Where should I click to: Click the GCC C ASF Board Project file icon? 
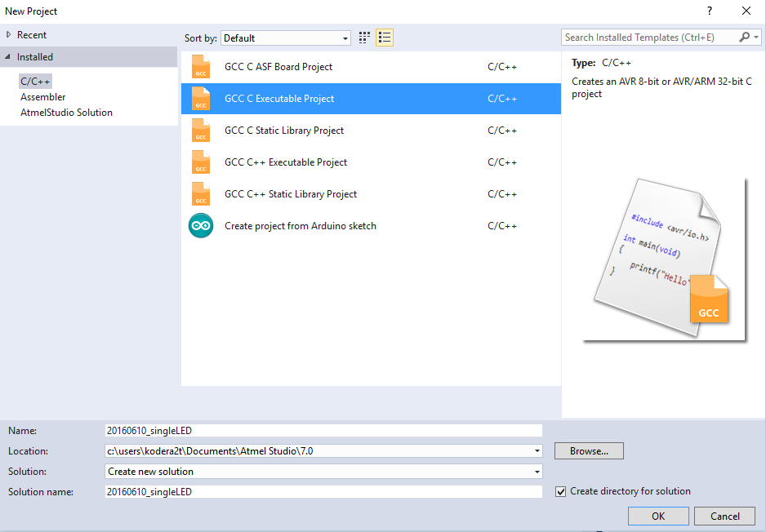pos(201,67)
